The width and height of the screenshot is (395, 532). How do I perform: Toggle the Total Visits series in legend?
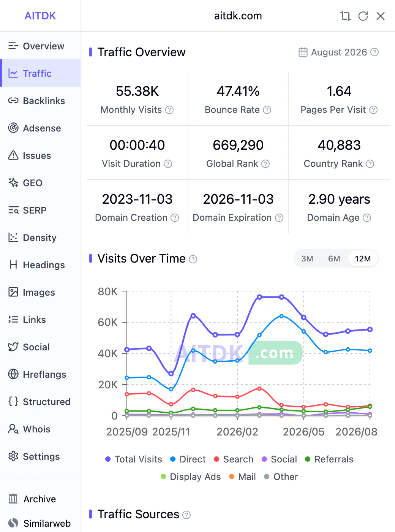tap(134, 459)
